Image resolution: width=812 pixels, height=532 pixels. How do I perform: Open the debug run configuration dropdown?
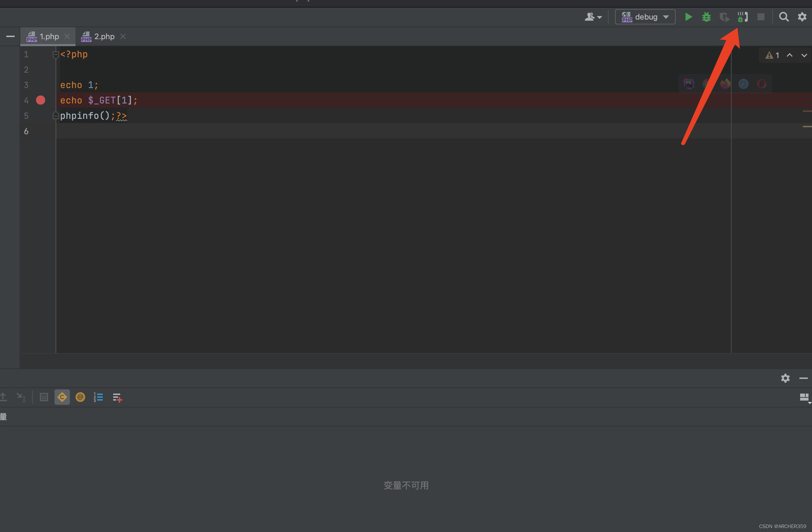(x=645, y=17)
